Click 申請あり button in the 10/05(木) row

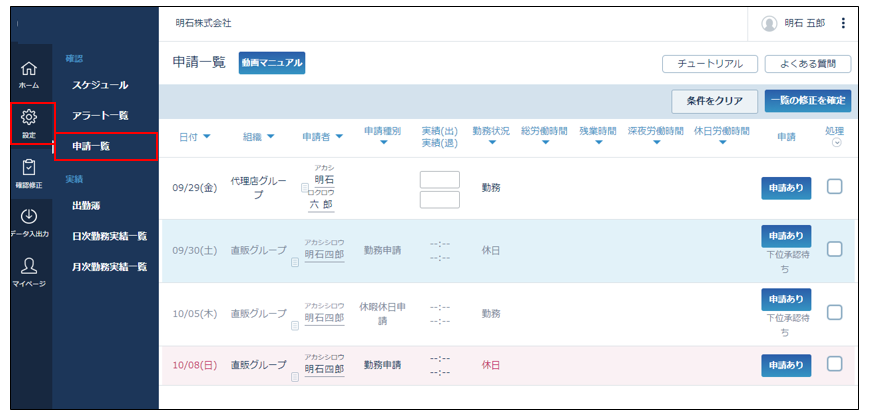786,299
